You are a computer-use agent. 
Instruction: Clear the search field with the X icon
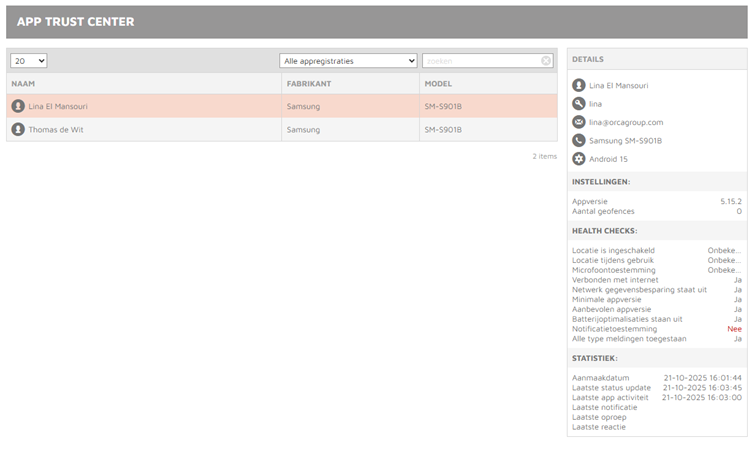coord(546,61)
